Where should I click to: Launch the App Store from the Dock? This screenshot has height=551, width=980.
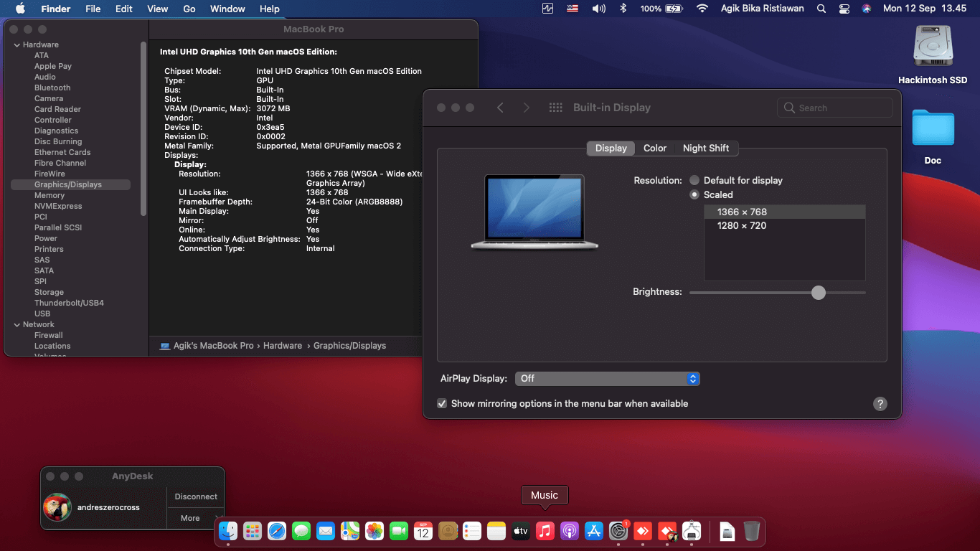tap(593, 532)
